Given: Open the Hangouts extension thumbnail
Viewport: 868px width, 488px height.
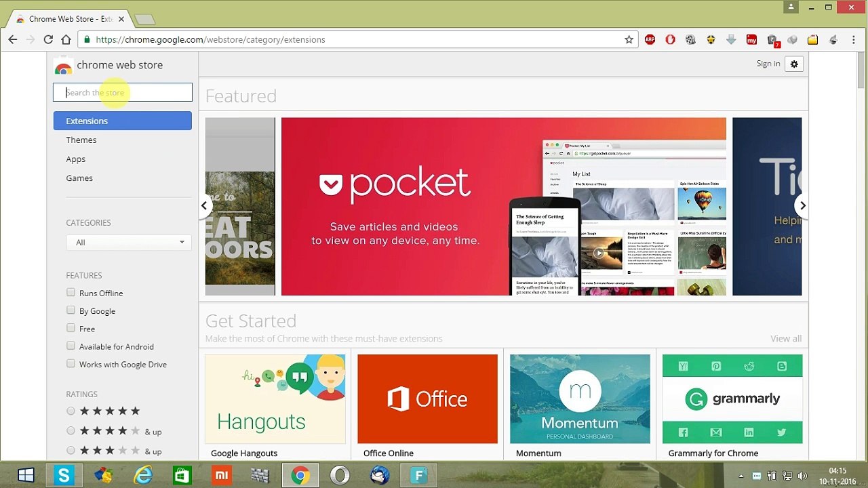Looking at the screenshot, I should [275, 399].
